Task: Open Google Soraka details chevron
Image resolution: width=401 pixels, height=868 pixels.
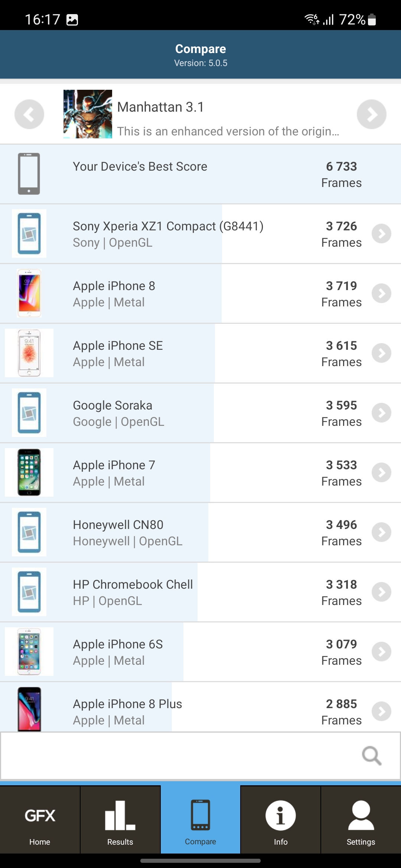Action: click(382, 413)
